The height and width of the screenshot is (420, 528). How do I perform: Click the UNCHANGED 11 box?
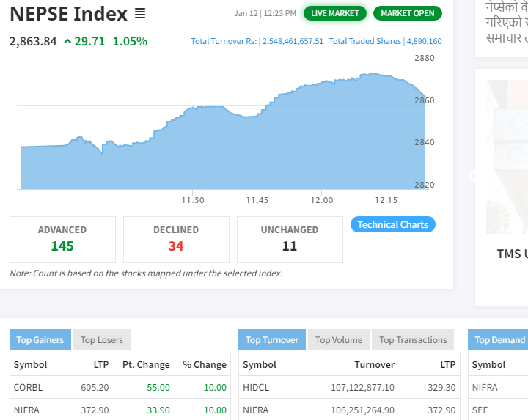(290, 240)
